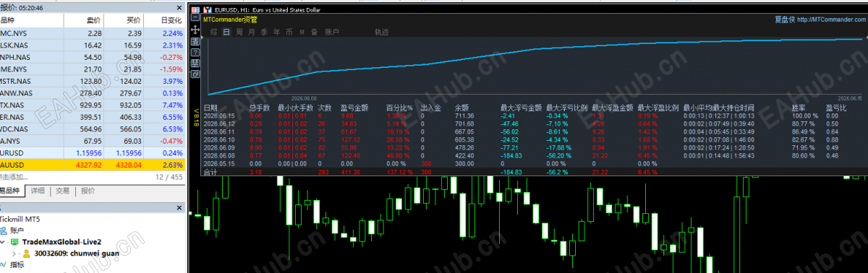868x273 pixels.
Task: Switch to 交易 tab in Market Watch
Action: tap(63, 191)
